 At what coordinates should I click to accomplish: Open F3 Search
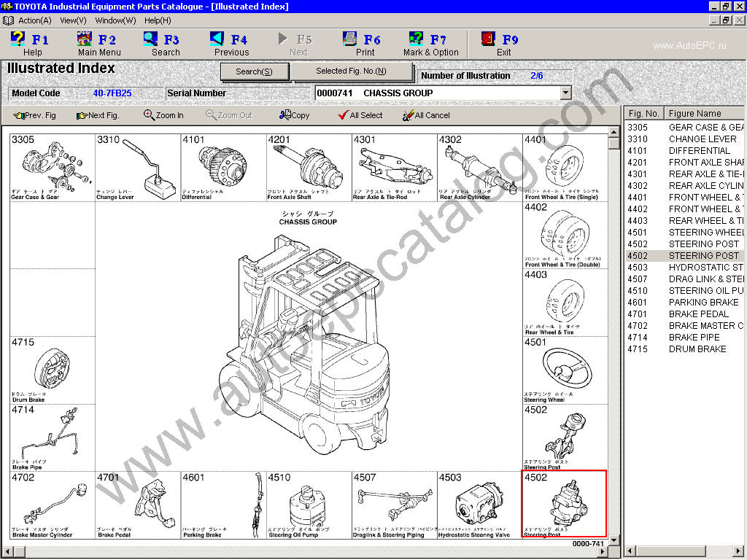pyautogui.click(x=163, y=44)
